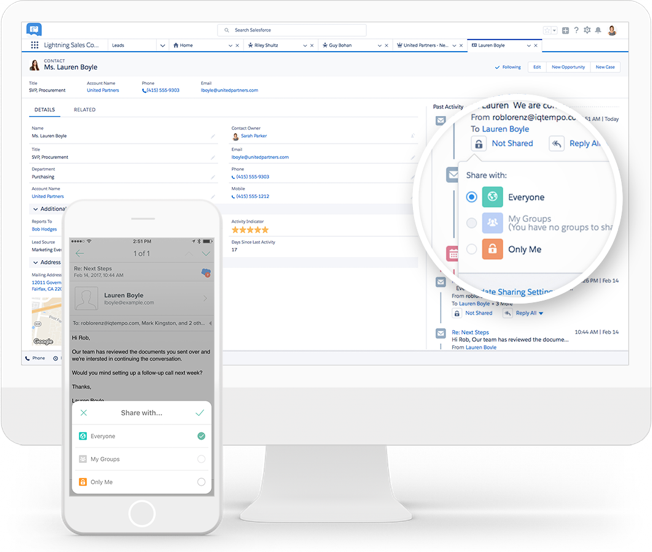This screenshot has width=652, height=552.
Task: Open the RELATED tab
Action: (x=84, y=110)
